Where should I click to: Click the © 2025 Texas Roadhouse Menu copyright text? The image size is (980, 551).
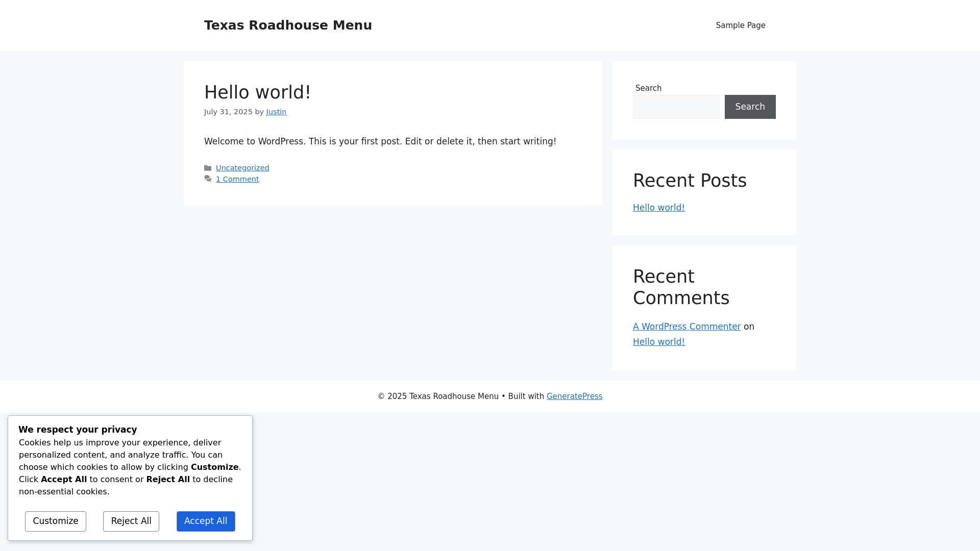438,396
